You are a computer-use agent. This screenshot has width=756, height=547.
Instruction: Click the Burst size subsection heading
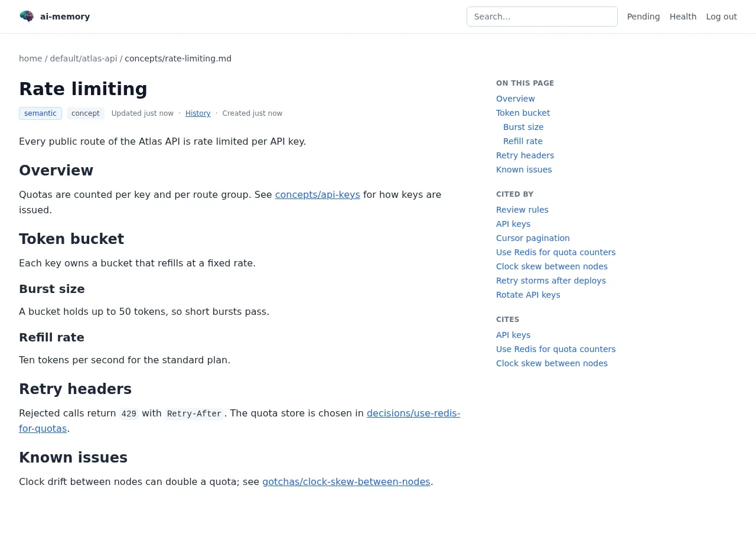[x=52, y=289]
